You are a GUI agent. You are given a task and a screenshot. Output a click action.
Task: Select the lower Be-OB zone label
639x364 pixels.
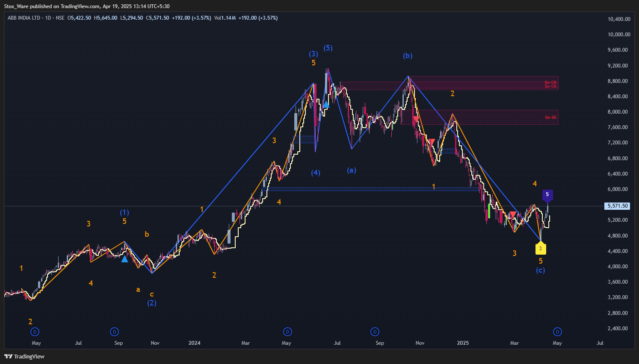click(x=550, y=86)
